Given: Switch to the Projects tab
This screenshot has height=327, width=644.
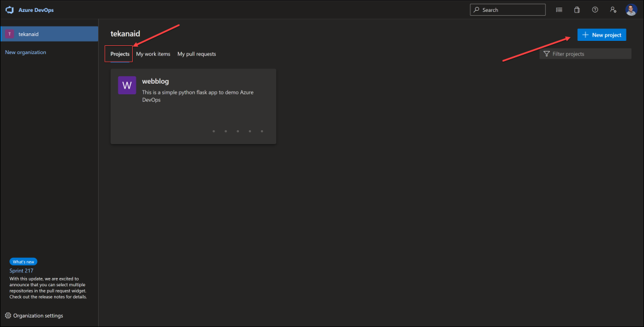Looking at the screenshot, I should [119, 54].
